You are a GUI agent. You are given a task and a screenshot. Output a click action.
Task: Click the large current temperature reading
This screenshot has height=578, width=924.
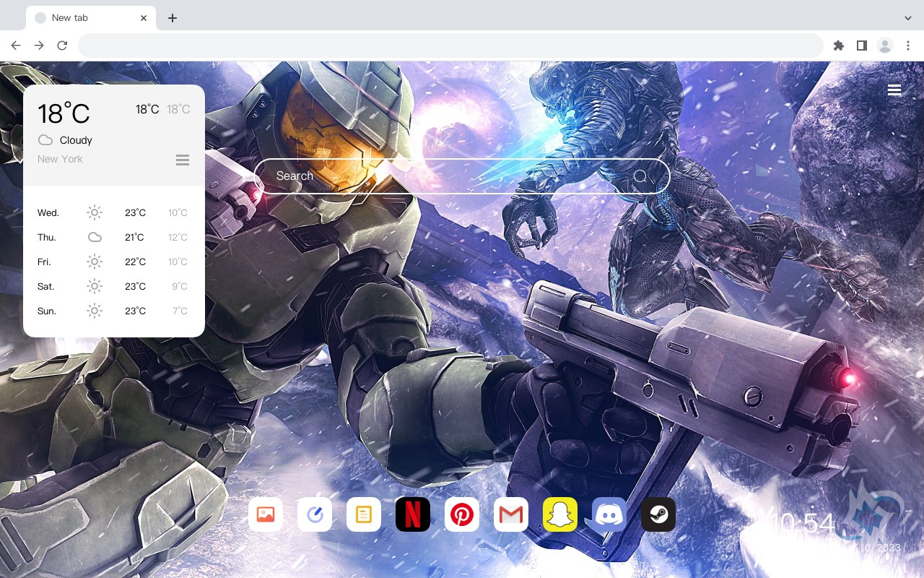[64, 113]
